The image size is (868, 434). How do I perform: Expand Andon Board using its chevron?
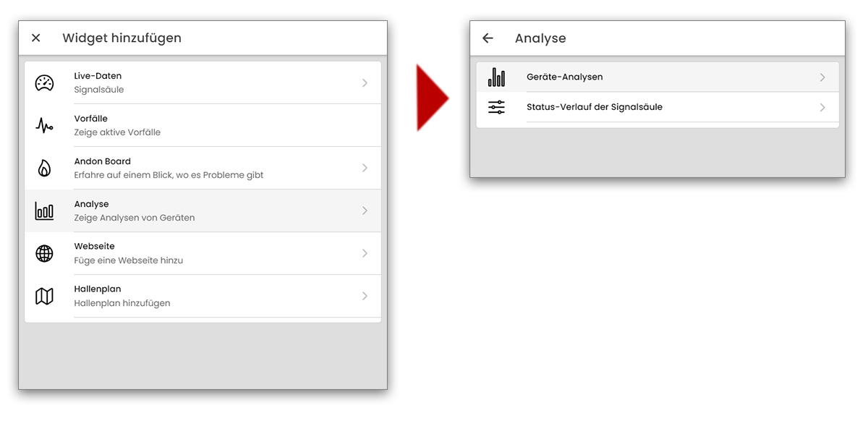(365, 169)
